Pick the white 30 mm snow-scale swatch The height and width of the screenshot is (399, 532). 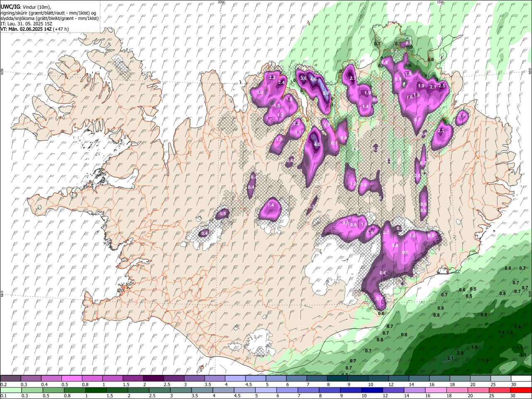521,378
